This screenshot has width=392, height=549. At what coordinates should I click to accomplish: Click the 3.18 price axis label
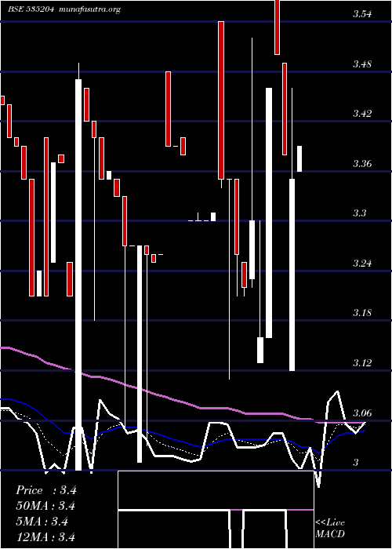[x=362, y=313]
